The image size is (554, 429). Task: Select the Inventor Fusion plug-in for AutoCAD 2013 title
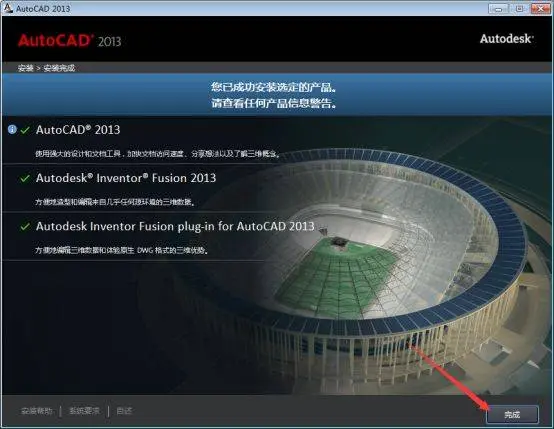click(x=175, y=226)
